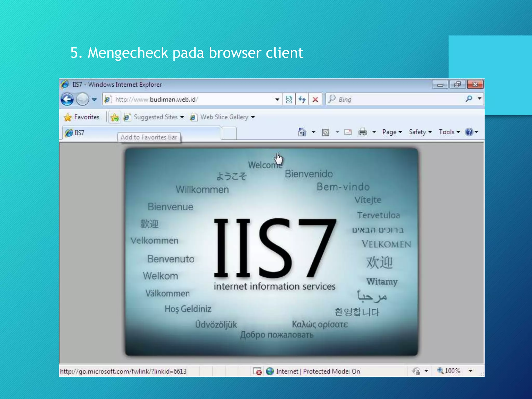Expand the address bar URL history dropdown

click(277, 99)
